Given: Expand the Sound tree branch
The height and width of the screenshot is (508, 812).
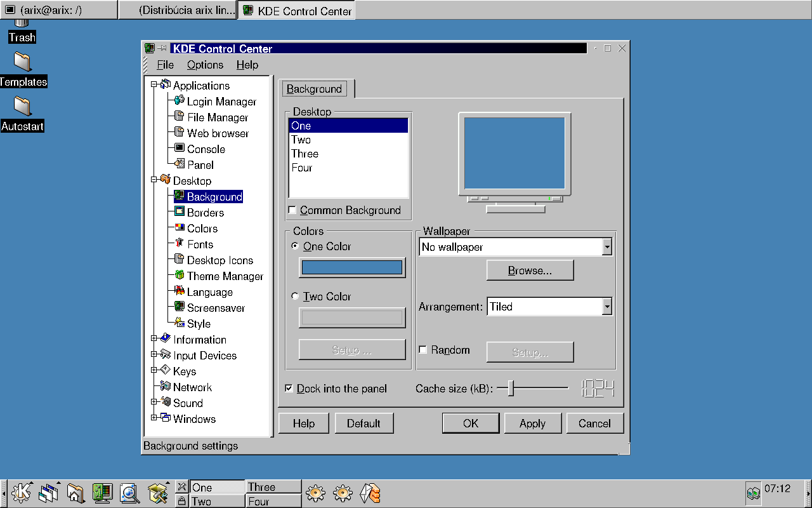Looking at the screenshot, I should click(x=154, y=403).
